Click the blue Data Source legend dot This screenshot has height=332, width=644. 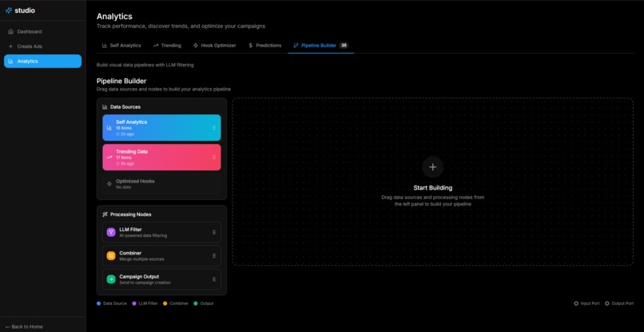click(98, 304)
